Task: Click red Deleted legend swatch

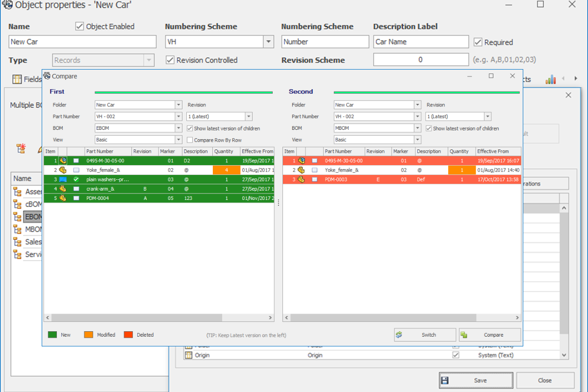Action: pyautogui.click(x=128, y=335)
